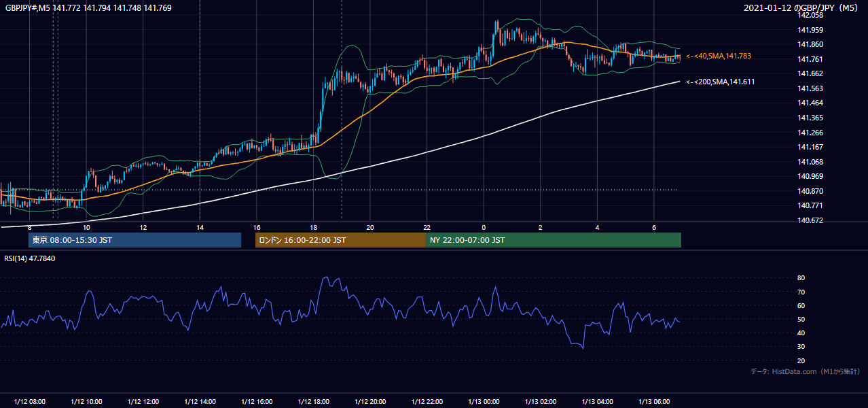The image size is (868, 408).
Task: Click price level 141.563 on the axis
Action: pos(810,88)
